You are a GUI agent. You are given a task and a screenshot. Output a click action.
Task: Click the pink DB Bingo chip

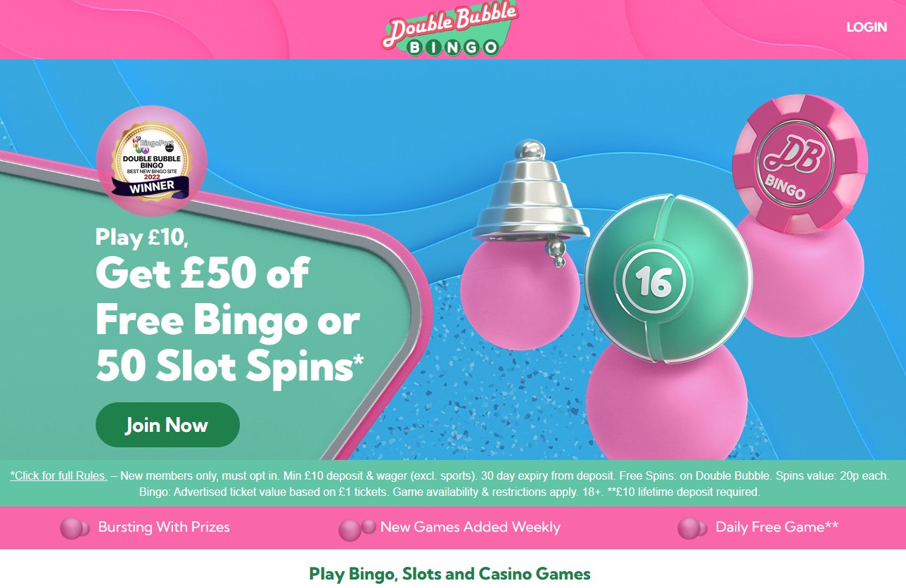tap(800, 163)
